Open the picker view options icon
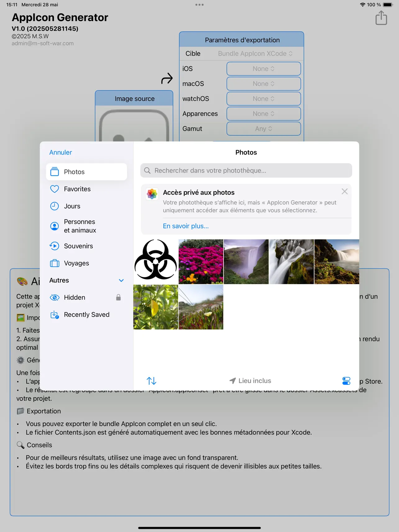Viewport: 399px width, 532px height. point(346,381)
